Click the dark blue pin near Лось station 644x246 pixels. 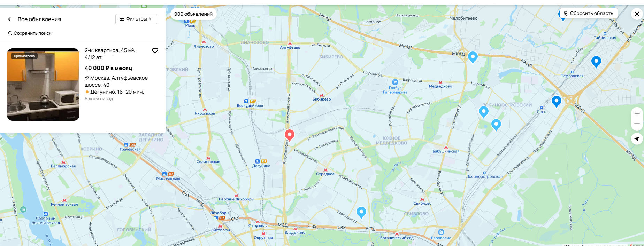coord(557,102)
